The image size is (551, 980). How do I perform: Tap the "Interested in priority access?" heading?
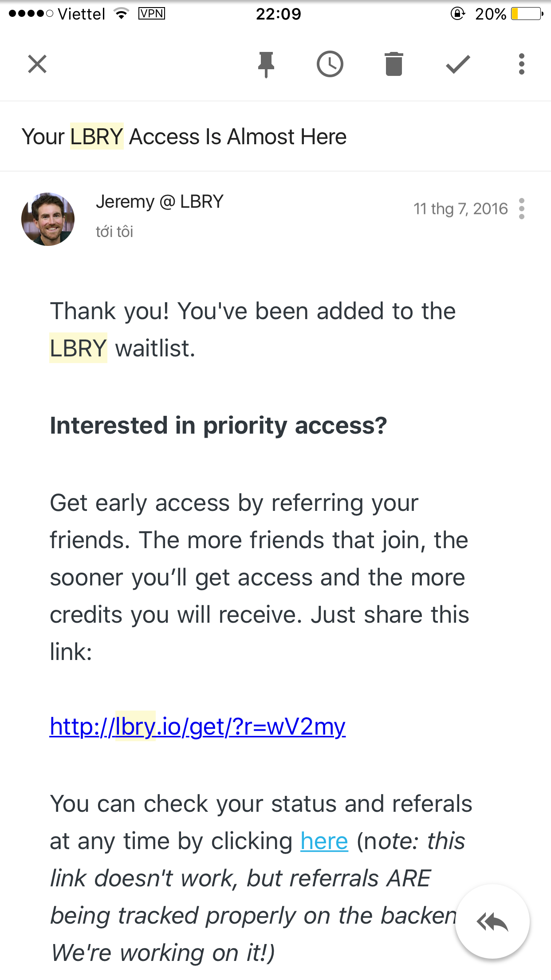pos(218,426)
